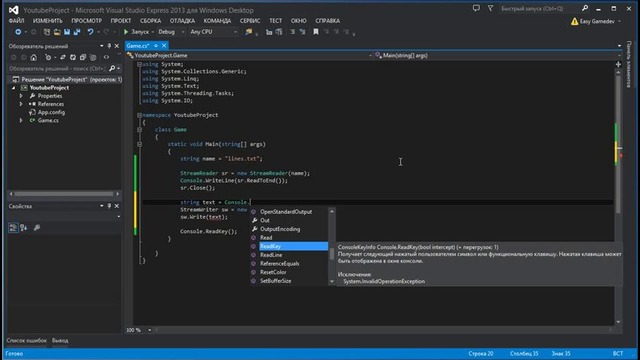This screenshot has height=360, width=640.
Task: Click the Solution Explorer horizontal scrollbar
Action: coord(64,194)
